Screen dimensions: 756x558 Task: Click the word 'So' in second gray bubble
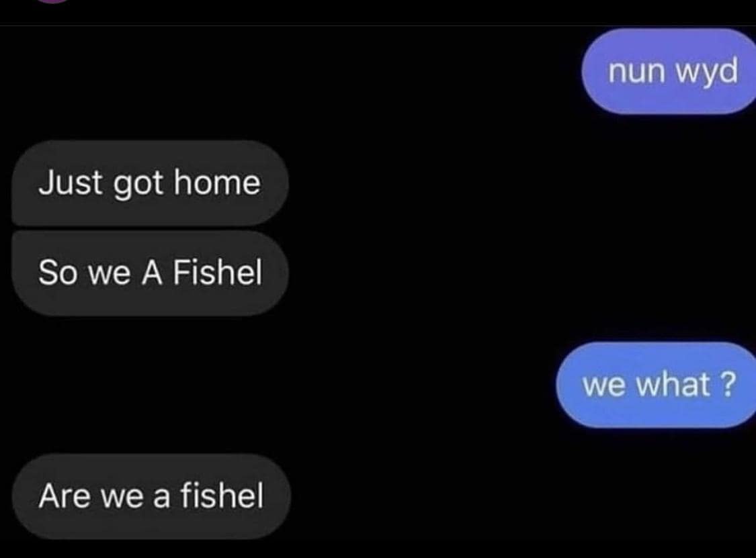[x=57, y=273]
